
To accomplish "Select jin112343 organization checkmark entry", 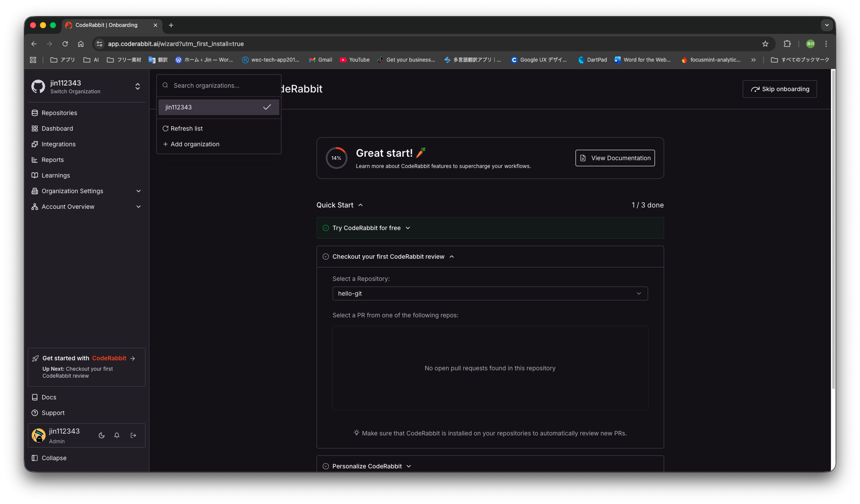I will (218, 107).
